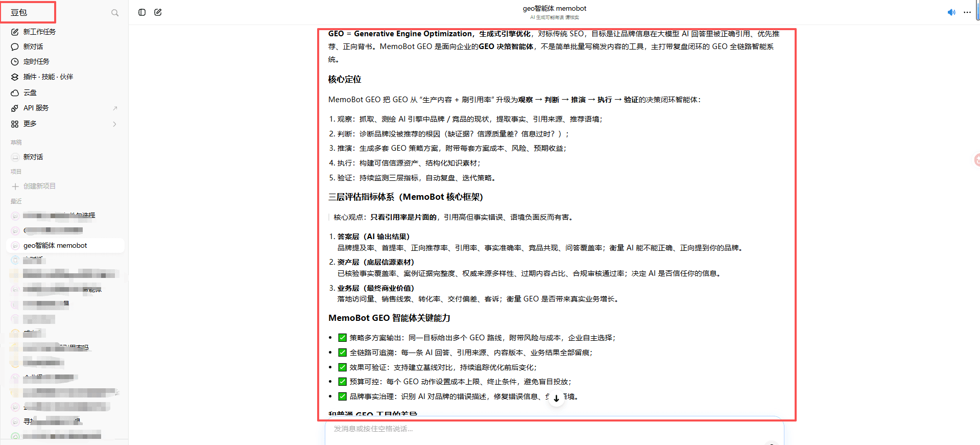This screenshot has width=980, height=445.
Task: Collapse the sidebar with the panel toggle icon
Action: (142, 12)
